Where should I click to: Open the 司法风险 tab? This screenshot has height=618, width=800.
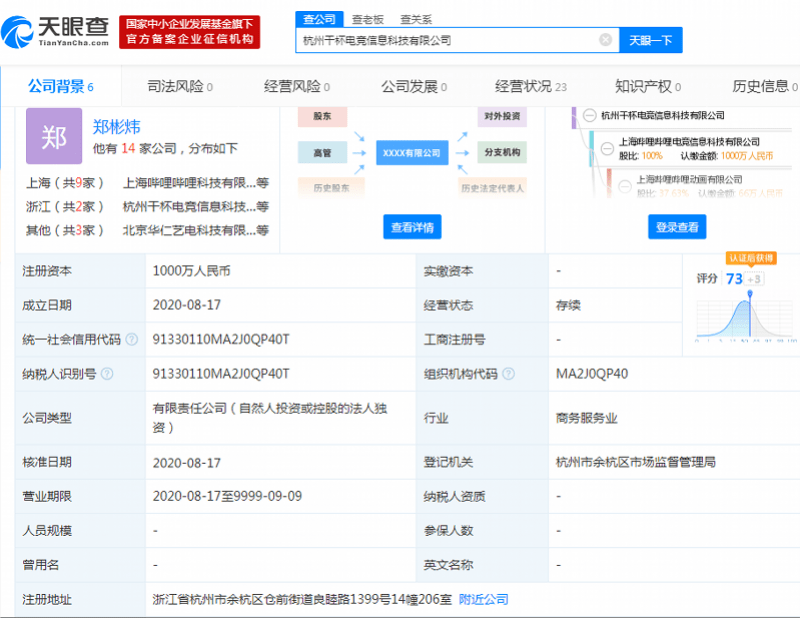pyautogui.click(x=180, y=86)
